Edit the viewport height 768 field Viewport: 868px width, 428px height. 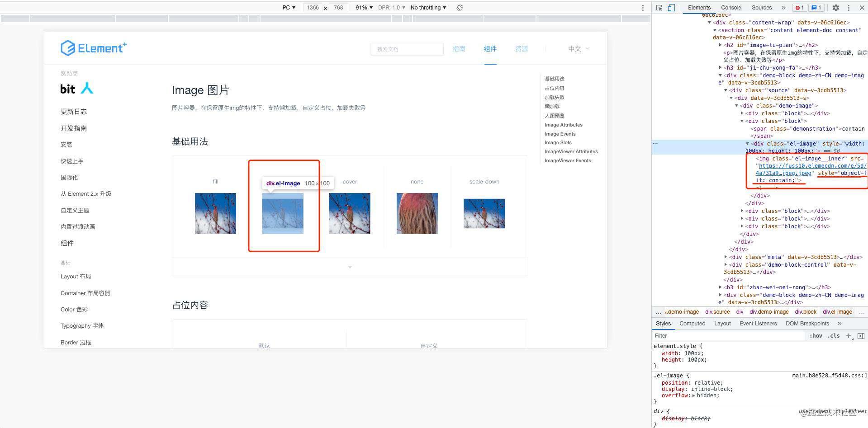pos(338,8)
